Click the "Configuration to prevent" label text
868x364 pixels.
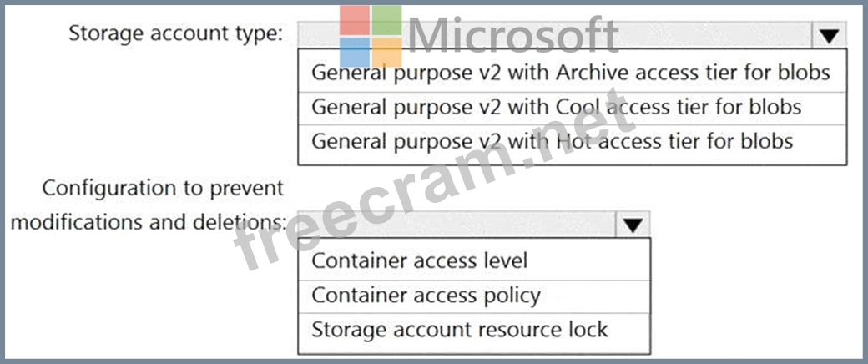click(163, 188)
